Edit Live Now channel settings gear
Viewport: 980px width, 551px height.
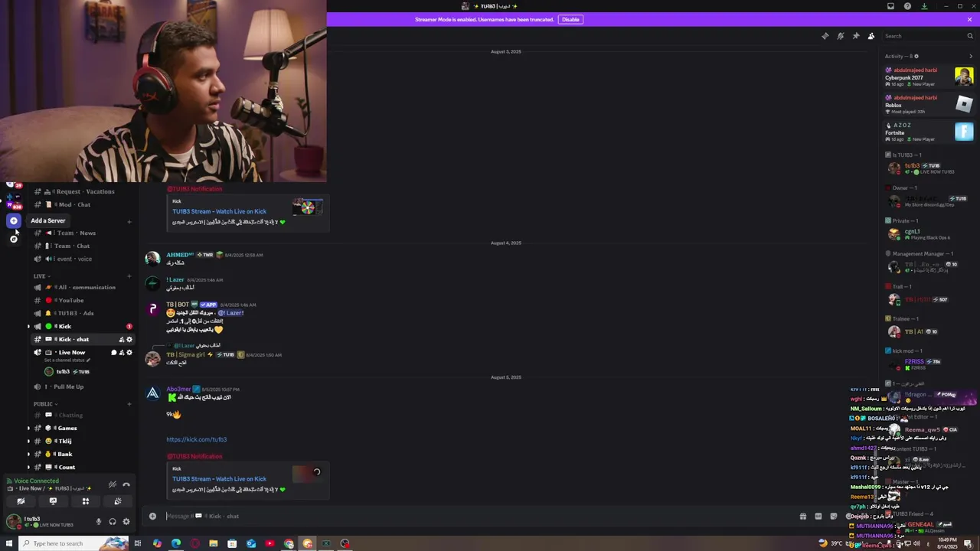point(129,352)
